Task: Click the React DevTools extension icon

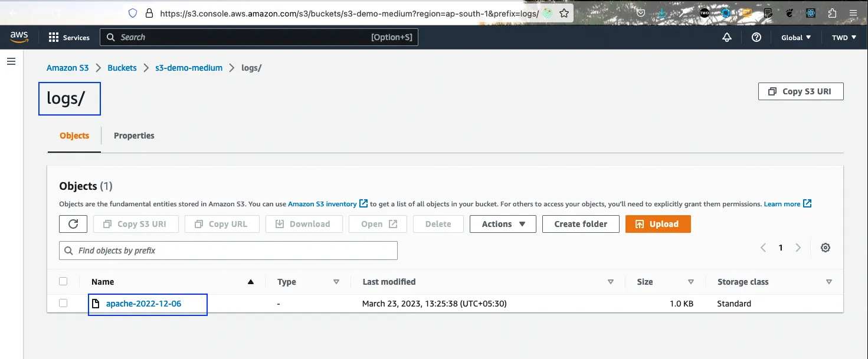Action: pyautogui.click(x=811, y=12)
